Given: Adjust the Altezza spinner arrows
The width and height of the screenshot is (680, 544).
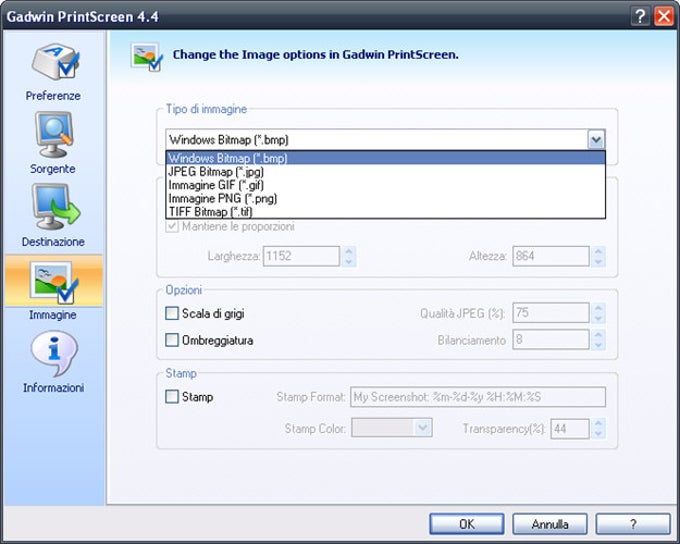Looking at the screenshot, I should [x=598, y=256].
